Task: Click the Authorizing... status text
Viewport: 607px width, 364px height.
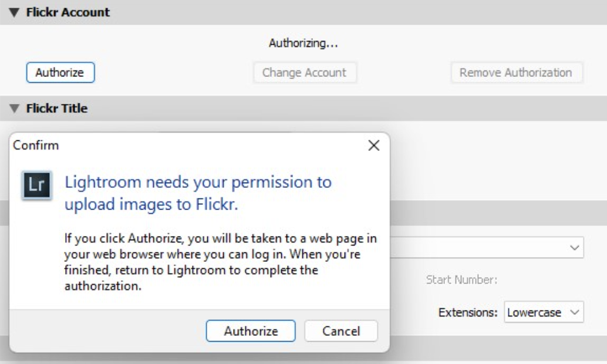Action: 304,43
